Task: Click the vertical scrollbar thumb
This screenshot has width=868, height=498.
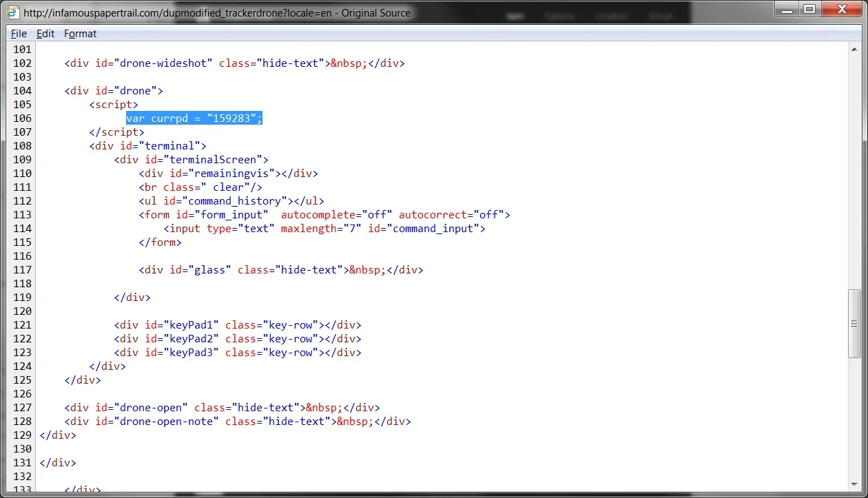Action: (854, 324)
